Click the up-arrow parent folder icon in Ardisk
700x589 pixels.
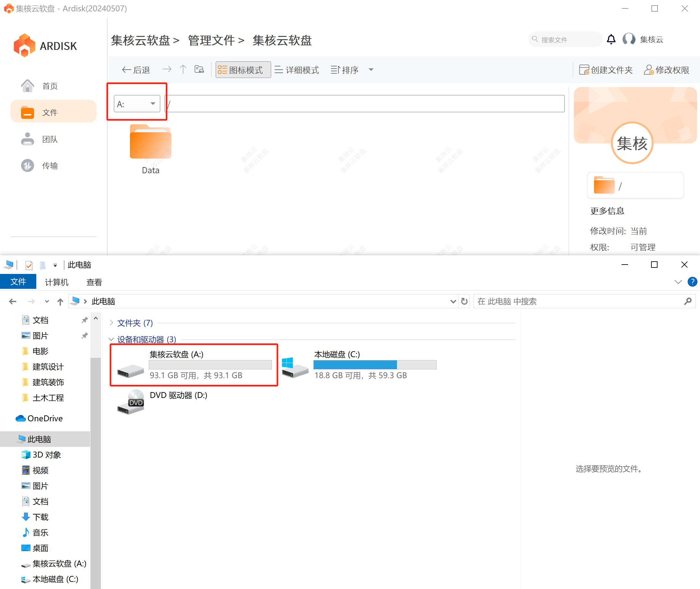click(183, 69)
